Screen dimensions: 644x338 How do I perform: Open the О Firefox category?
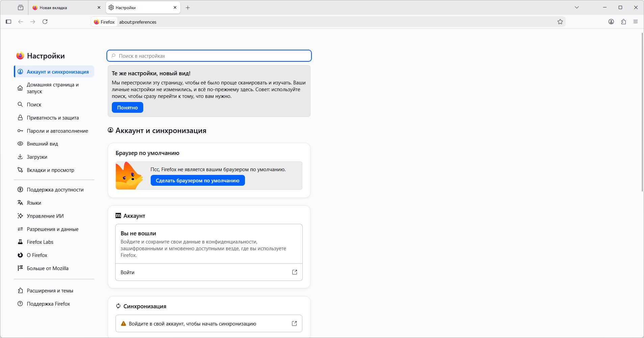coord(54,255)
